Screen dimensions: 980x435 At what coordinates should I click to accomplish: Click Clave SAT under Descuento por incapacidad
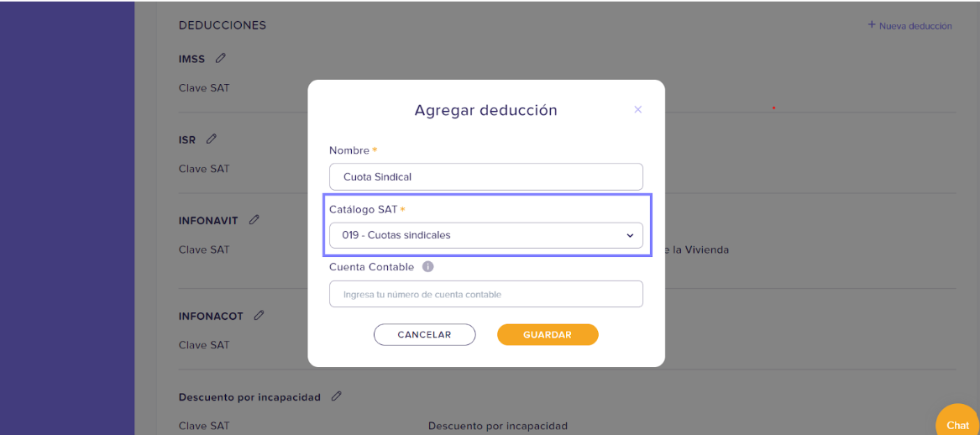204,426
